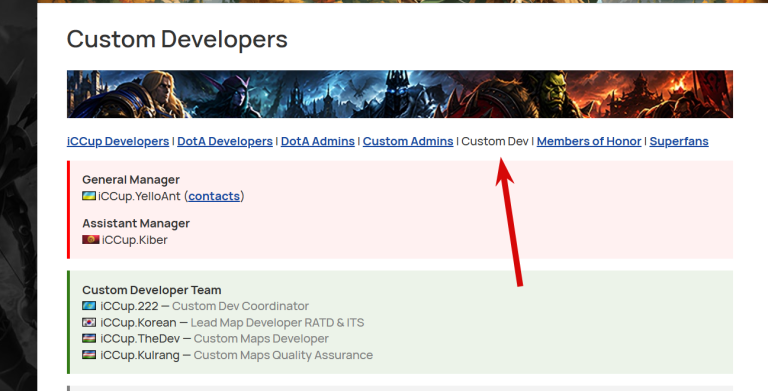Click the iCCup.TheDev name

(x=140, y=339)
